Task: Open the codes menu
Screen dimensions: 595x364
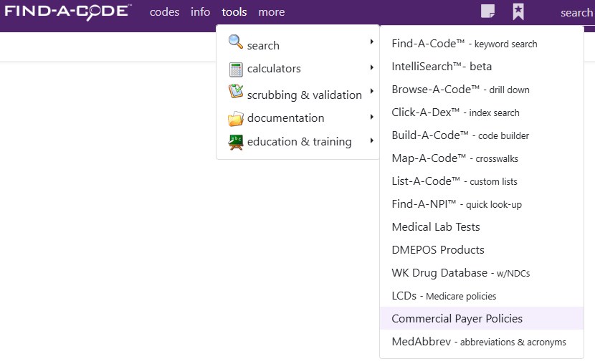Action: 164,12
